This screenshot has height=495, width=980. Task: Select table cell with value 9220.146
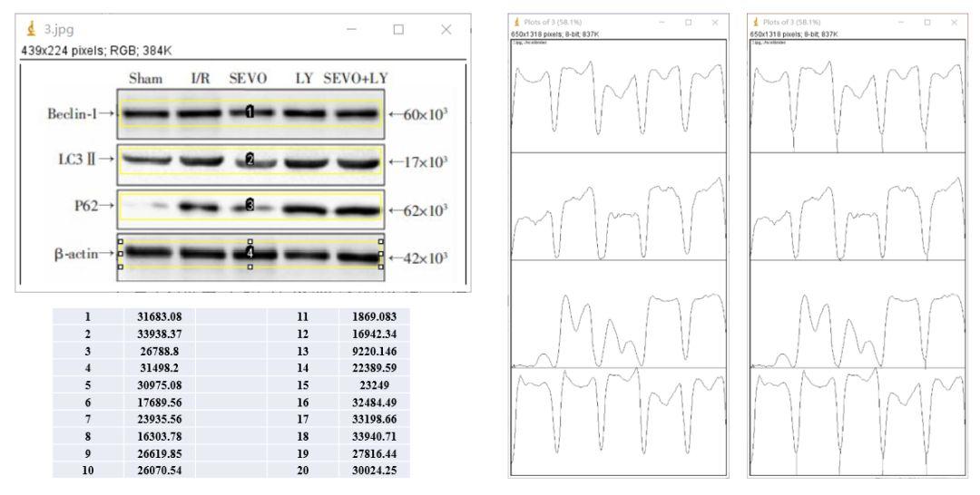point(375,351)
